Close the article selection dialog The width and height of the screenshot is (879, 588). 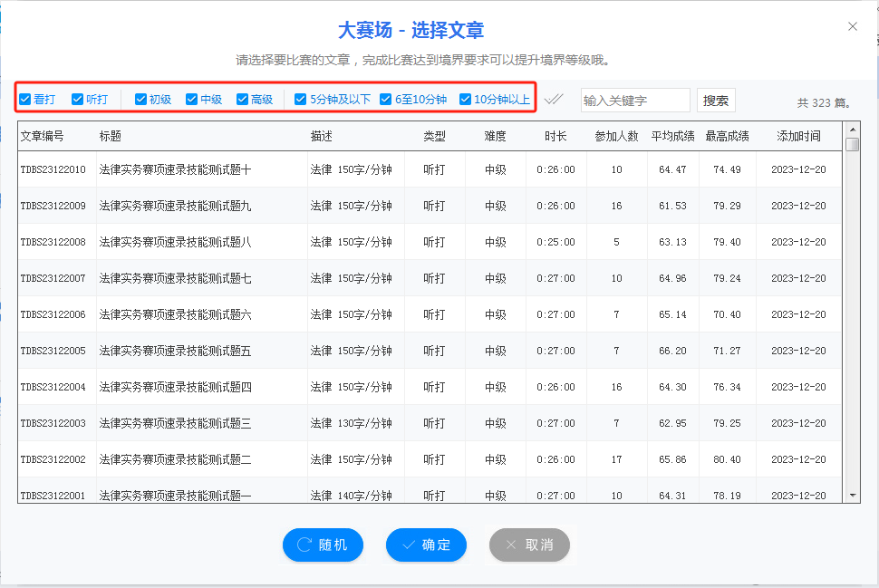[853, 26]
